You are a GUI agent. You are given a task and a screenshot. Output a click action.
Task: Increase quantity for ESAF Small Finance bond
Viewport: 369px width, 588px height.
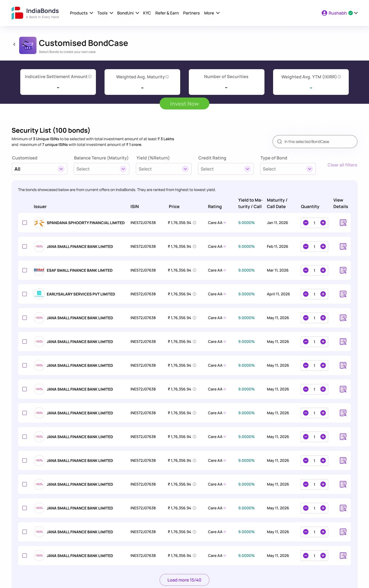tap(323, 270)
